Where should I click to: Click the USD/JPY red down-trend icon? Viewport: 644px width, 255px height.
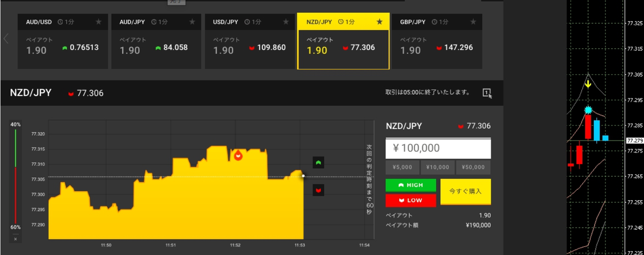pos(252,48)
